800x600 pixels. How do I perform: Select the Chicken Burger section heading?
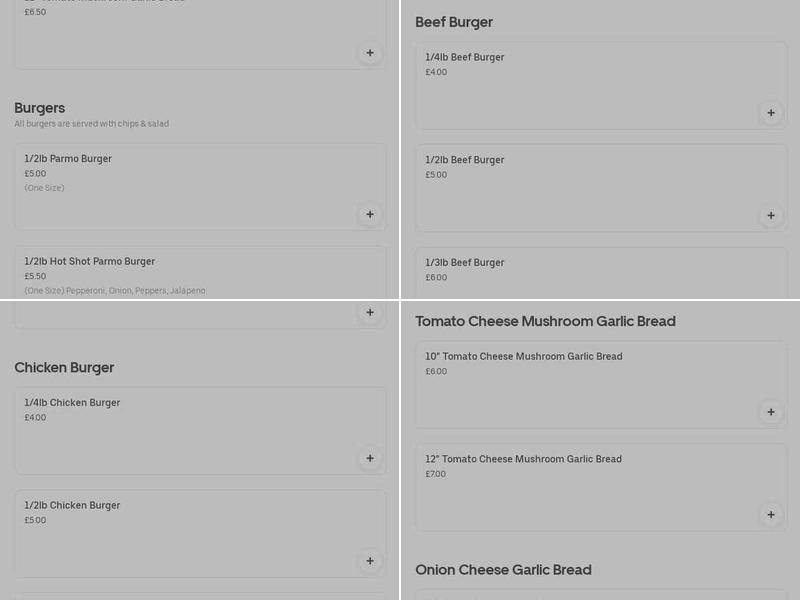click(x=63, y=367)
